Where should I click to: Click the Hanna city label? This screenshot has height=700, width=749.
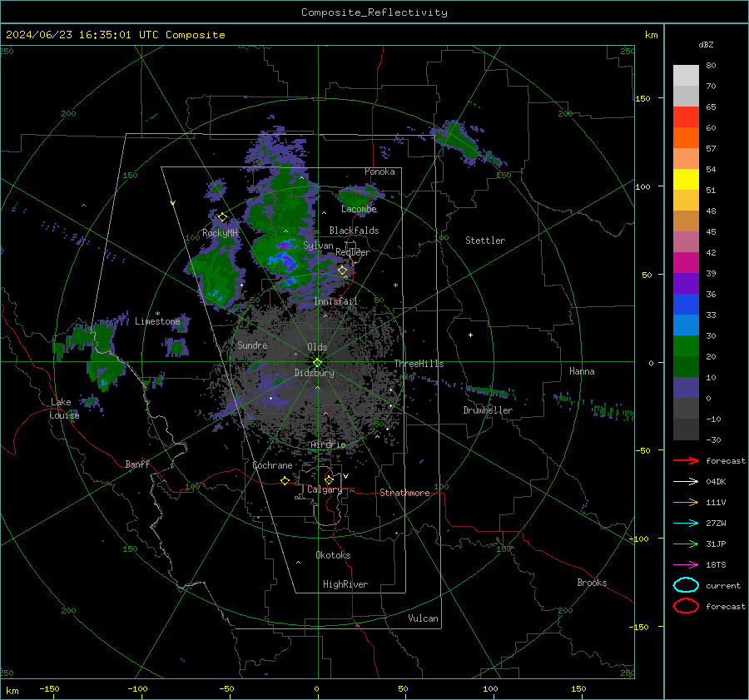[582, 371]
